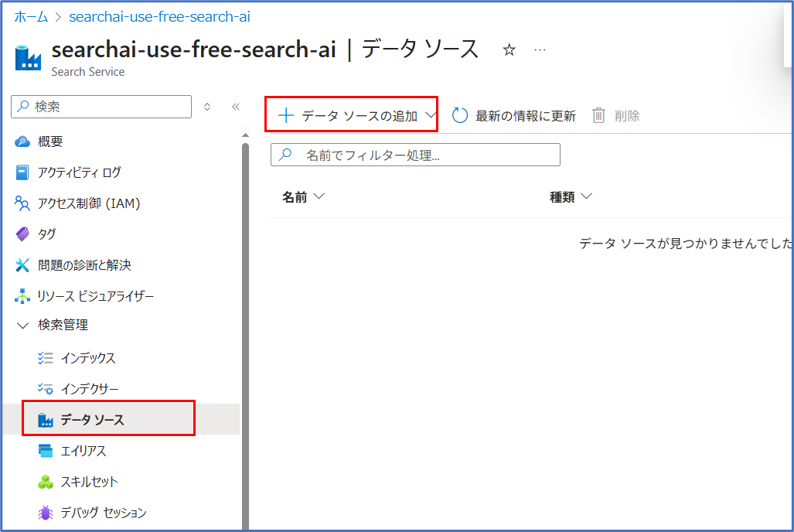This screenshot has width=794, height=532.
Task: Click the Search Service resource icon
Action: (x=29, y=58)
